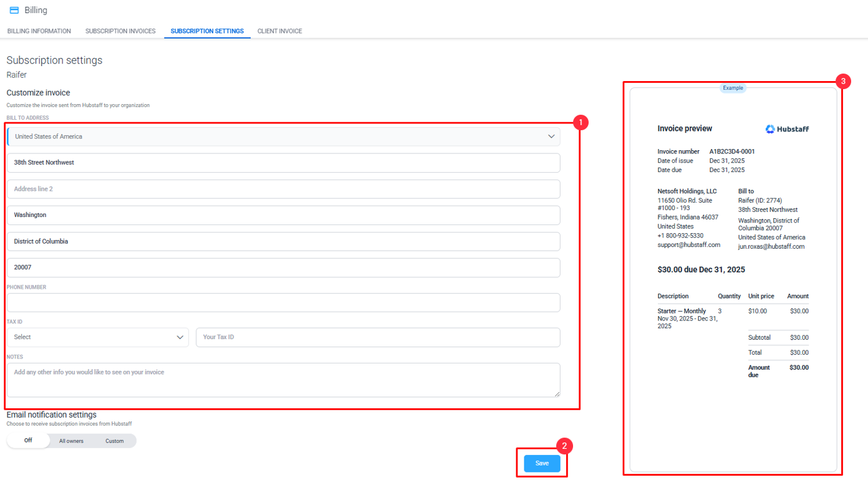Click invoice number A1B2C3D4-0001
The image size is (868, 485).
[732, 151]
